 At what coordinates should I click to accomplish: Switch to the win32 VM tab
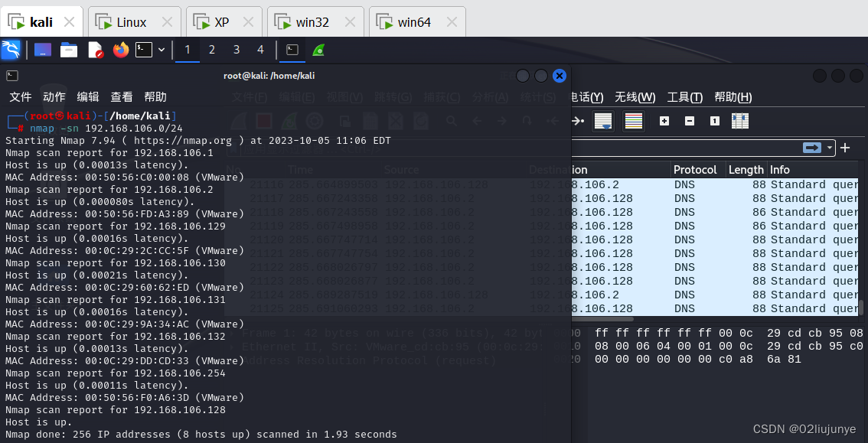pos(315,22)
